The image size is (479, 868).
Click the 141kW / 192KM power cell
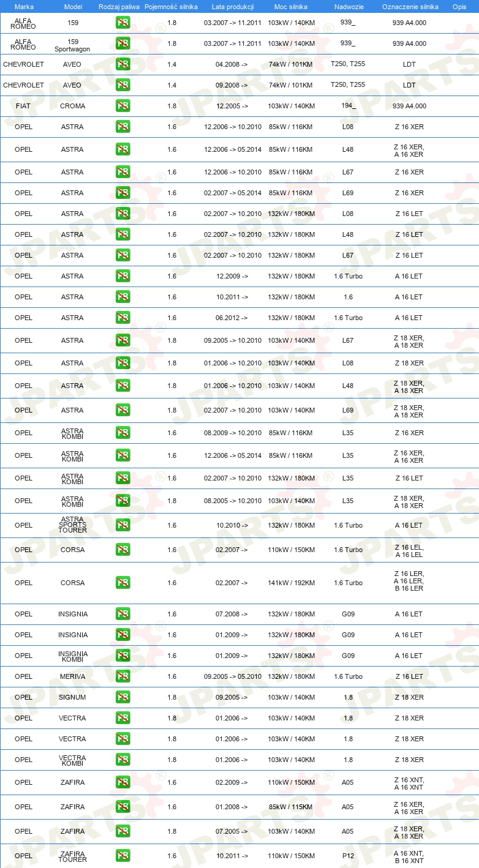click(x=291, y=583)
